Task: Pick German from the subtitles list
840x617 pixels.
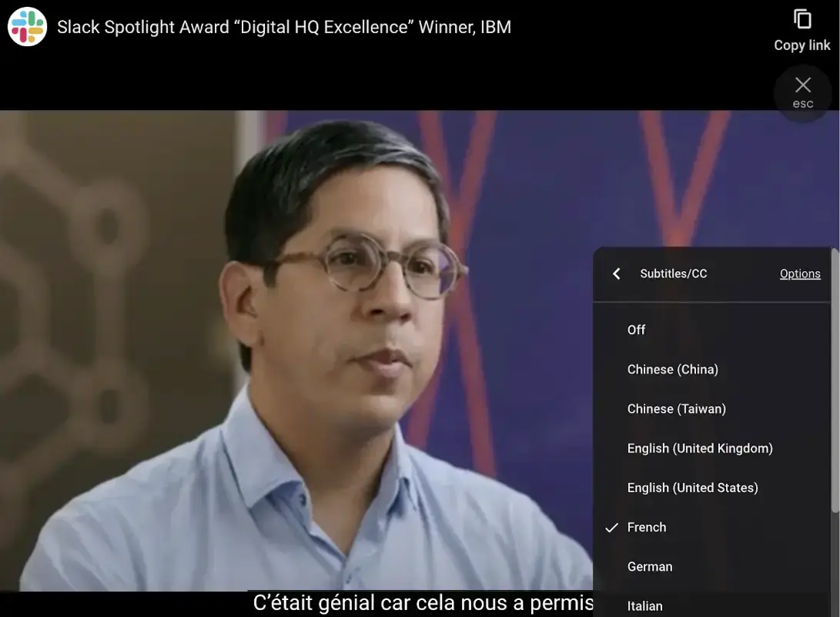Action: click(650, 567)
